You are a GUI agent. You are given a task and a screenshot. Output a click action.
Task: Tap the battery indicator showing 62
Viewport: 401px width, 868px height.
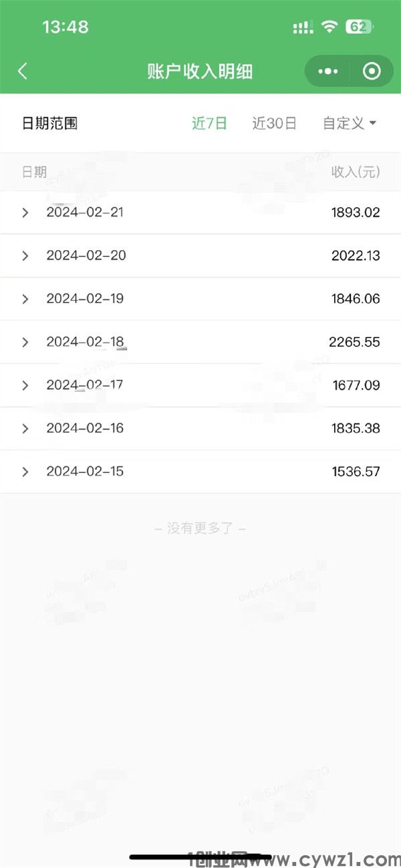click(x=359, y=27)
